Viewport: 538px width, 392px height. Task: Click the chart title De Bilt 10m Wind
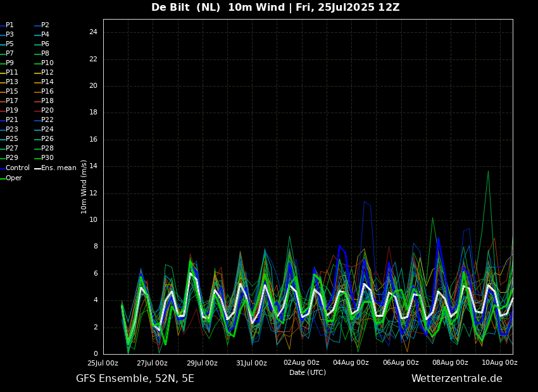pos(275,8)
